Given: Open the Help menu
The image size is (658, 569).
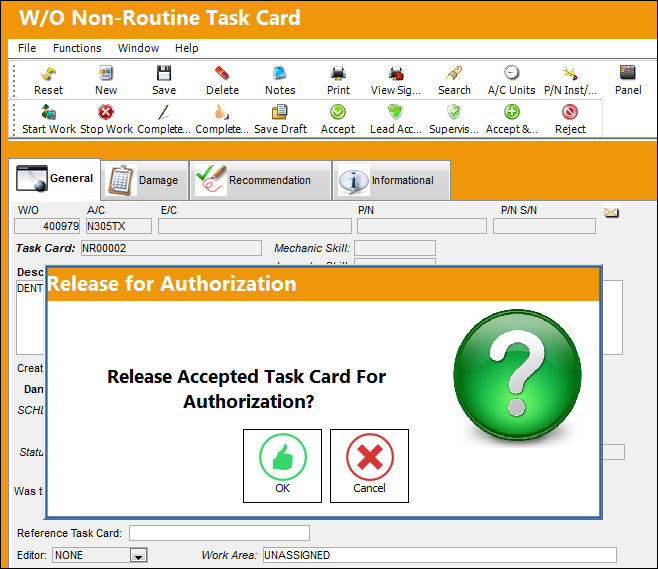Looking at the screenshot, I should click(187, 48).
